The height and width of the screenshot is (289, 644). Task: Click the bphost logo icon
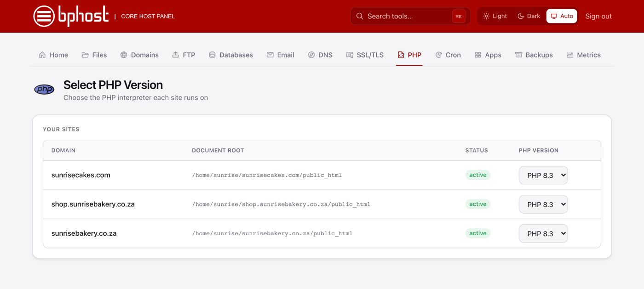click(x=44, y=16)
